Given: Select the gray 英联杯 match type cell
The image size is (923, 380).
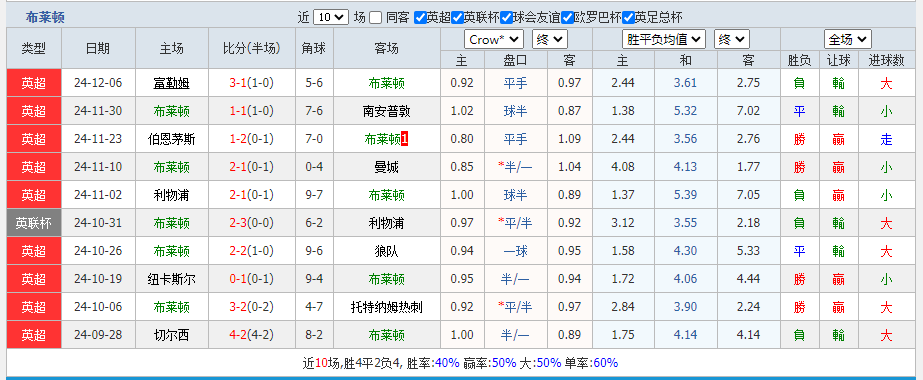Looking at the screenshot, I should click(x=34, y=223).
